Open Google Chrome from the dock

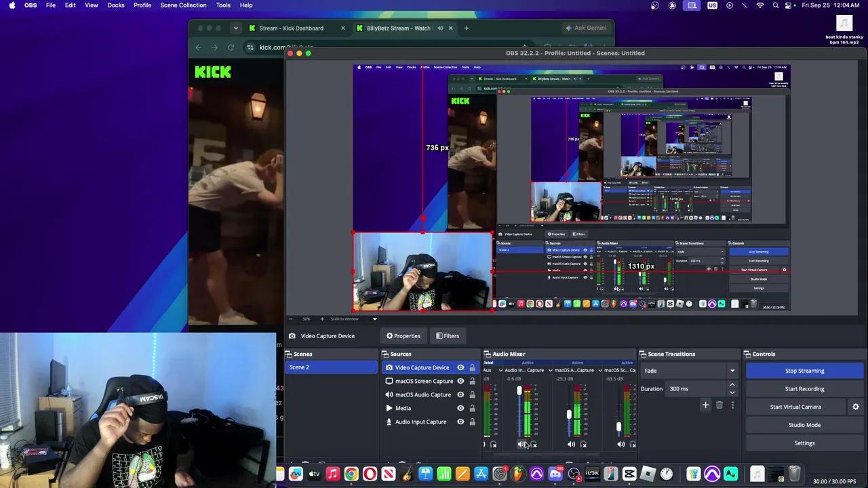pos(351,474)
